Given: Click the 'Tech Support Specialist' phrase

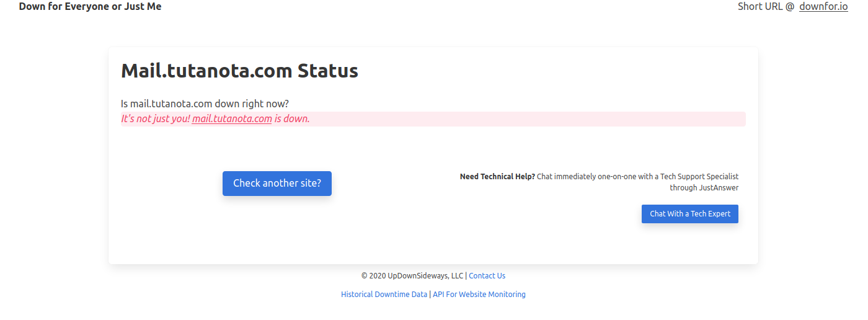Looking at the screenshot, I should coord(699,177).
